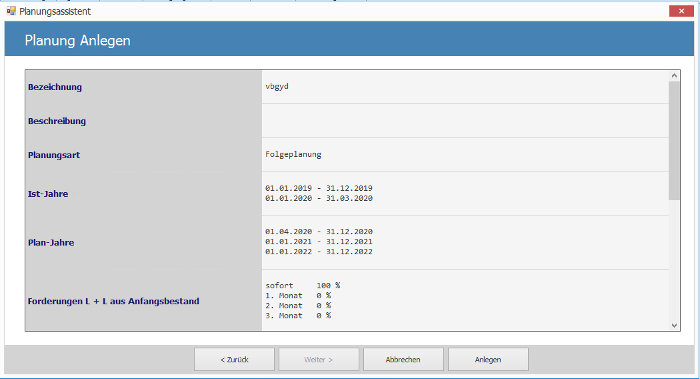
Task: Click the disabled Weiter button
Action: coord(319,359)
